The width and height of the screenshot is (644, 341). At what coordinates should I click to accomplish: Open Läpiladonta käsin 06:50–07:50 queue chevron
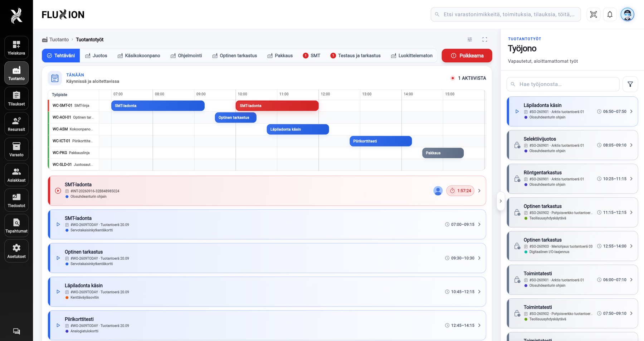tap(631, 111)
